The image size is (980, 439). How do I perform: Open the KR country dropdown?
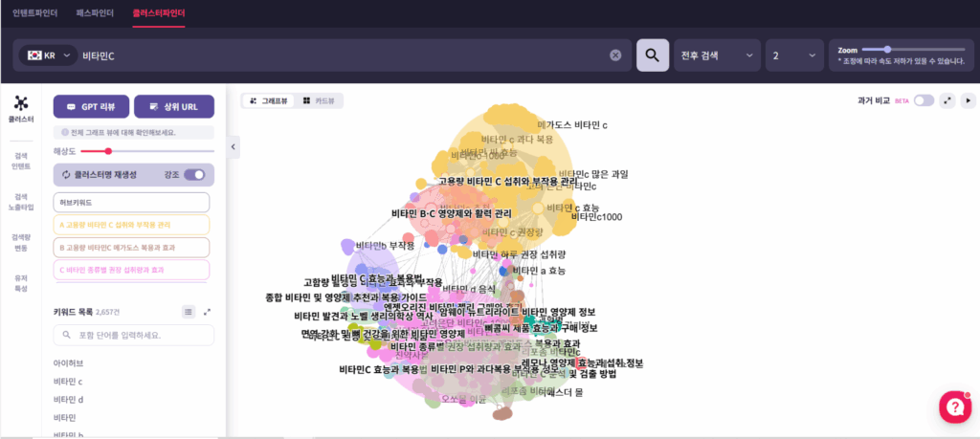pyautogui.click(x=51, y=55)
